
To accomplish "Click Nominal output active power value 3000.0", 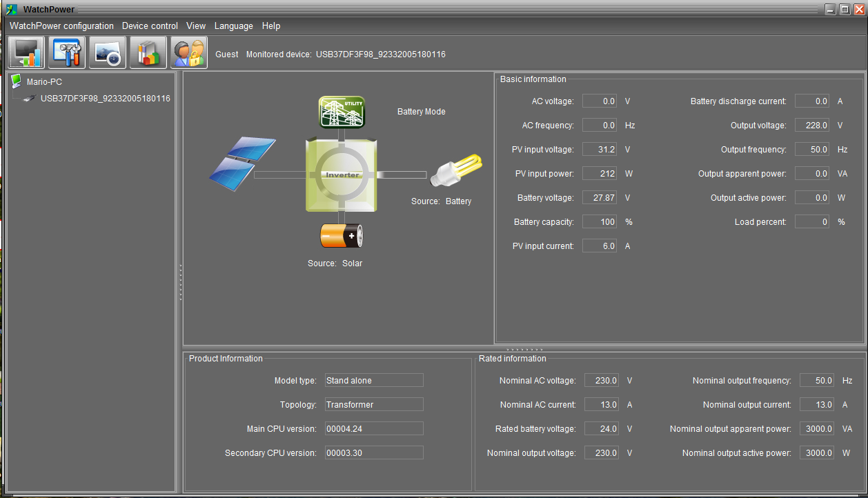I will point(817,453).
